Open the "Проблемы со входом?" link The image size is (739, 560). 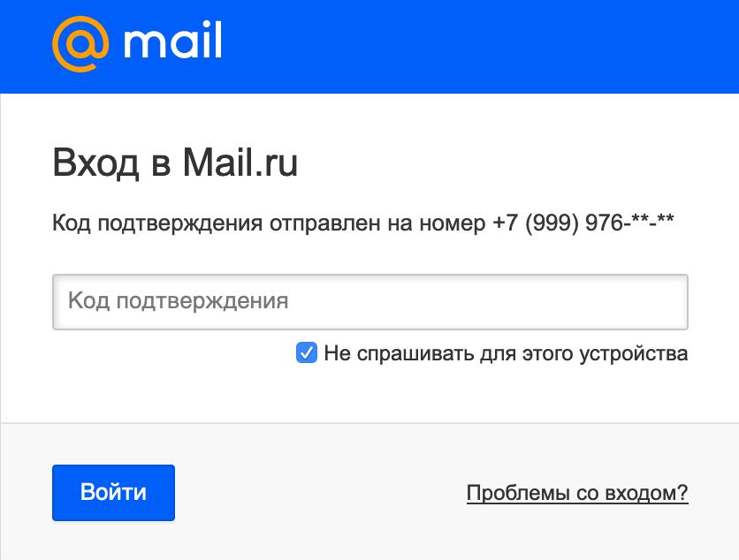pyautogui.click(x=577, y=493)
